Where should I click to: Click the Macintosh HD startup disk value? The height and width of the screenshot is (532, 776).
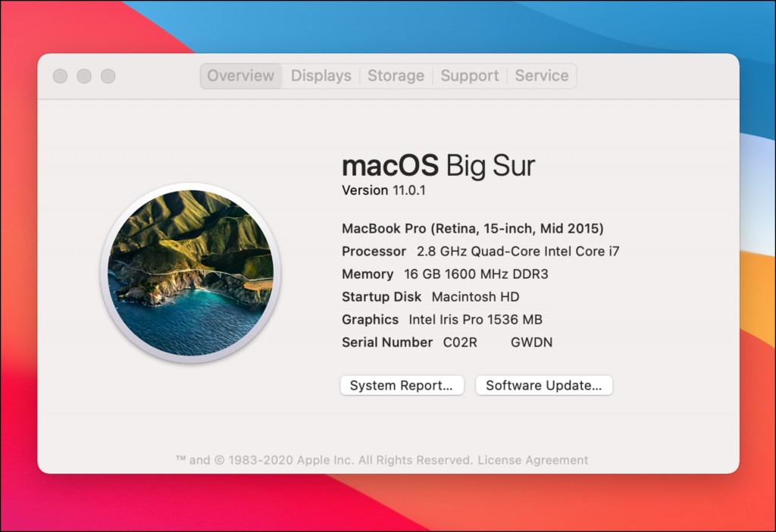pyautogui.click(x=476, y=297)
